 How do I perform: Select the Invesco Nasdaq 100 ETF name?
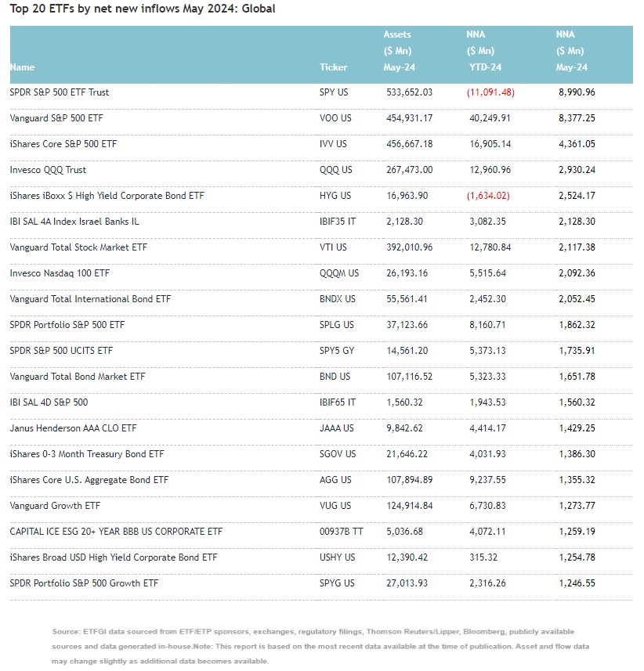point(60,273)
